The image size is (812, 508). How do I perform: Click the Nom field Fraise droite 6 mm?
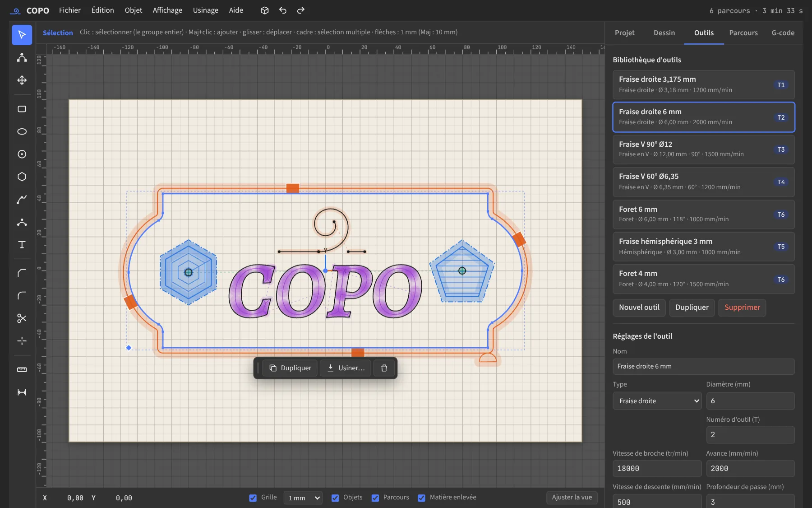tap(704, 366)
